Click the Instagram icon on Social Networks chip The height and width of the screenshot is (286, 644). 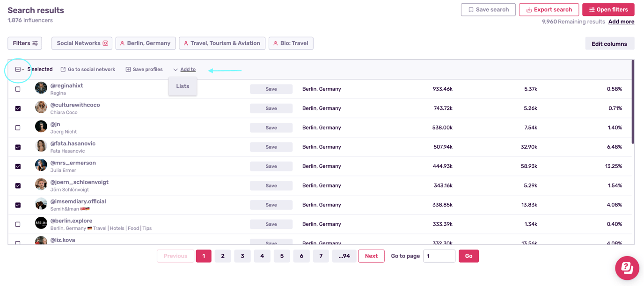coord(104,43)
